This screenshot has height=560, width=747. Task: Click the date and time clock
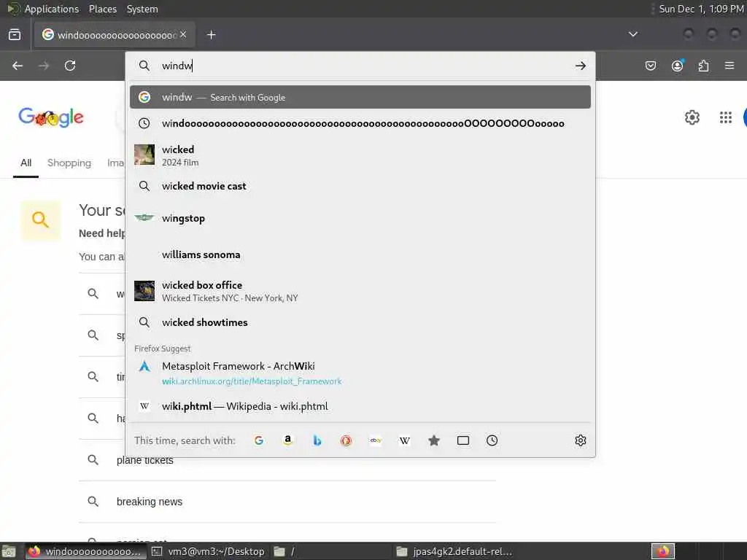click(x=701, y=9)
